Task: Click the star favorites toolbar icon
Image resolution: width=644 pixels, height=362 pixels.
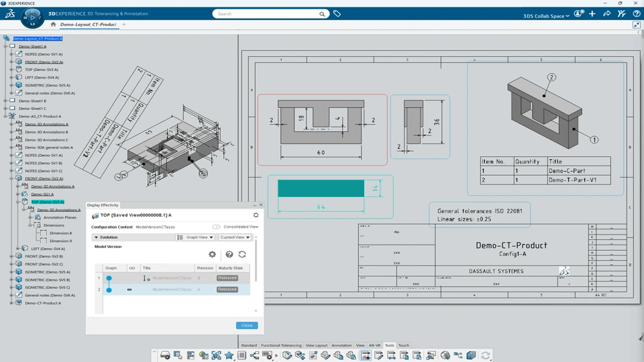Action: (229, 355)
